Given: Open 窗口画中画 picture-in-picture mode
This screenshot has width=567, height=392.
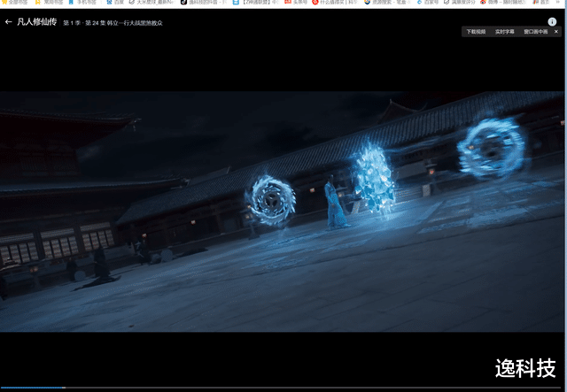Looking at the screenshot, I should coord(535,32).
